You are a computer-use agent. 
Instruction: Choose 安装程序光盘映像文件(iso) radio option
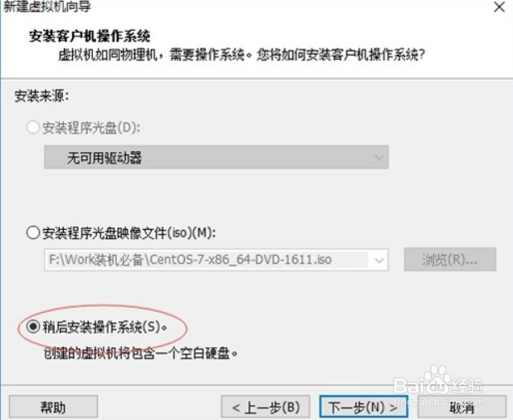pos(33,233)
